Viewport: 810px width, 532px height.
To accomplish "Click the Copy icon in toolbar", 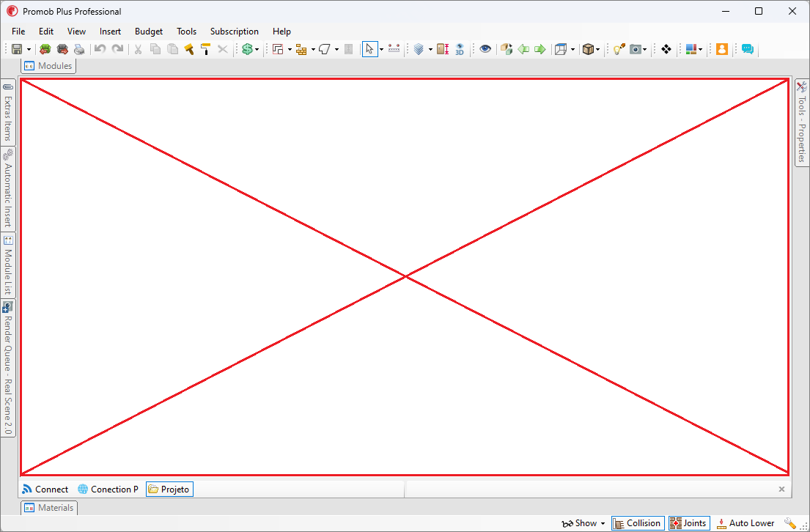I will click(x=155, y=49).
